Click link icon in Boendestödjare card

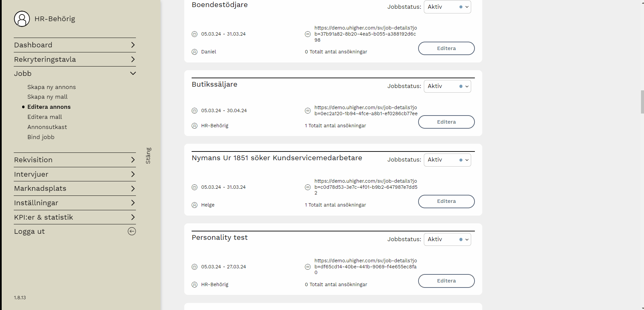coord(307,34)
